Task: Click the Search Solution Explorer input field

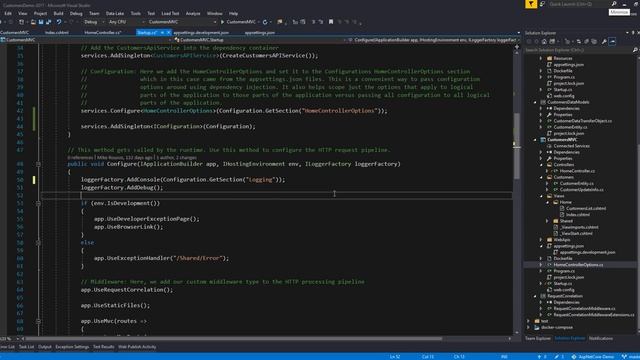Action: (578, 50)
